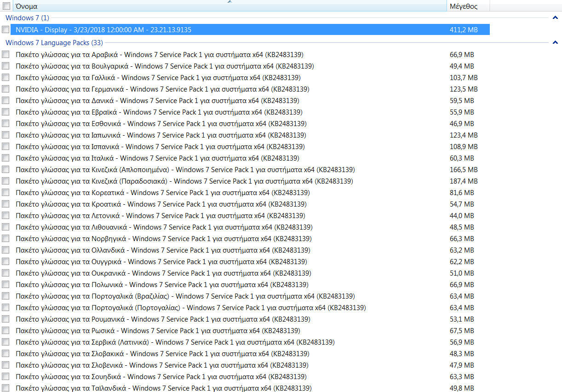Image resolution: width=562 pixels, height=392 pixels.
Task: Click the 44,0 MB size value
Action: 462,215
